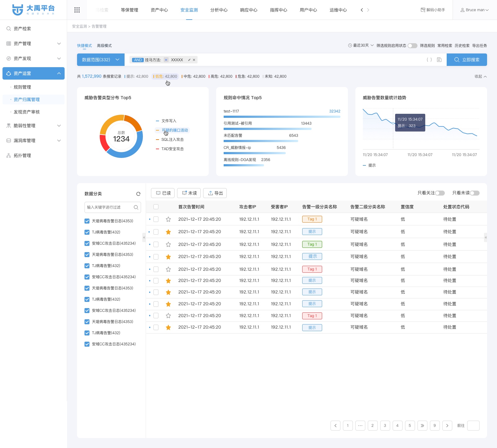The image size is (497, 448).
Task: Switch to 高级模式 search mode
Action: [104, 46]
